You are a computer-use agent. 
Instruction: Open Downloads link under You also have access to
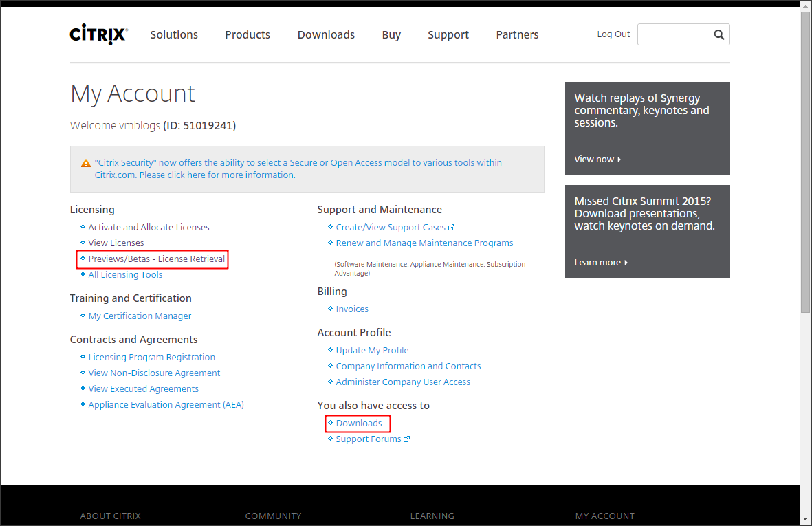click(x=359, y=424)
